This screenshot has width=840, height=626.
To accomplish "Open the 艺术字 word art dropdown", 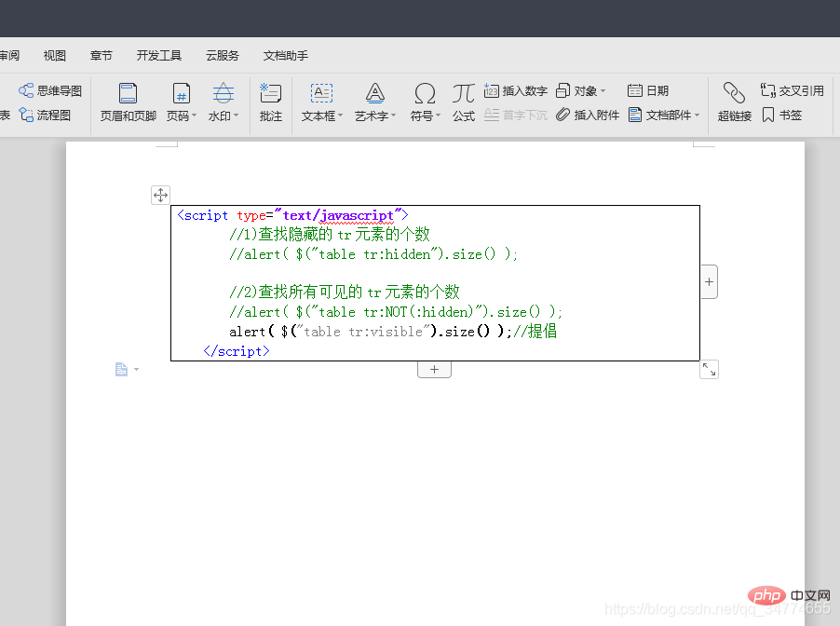I will pos(393,116).
